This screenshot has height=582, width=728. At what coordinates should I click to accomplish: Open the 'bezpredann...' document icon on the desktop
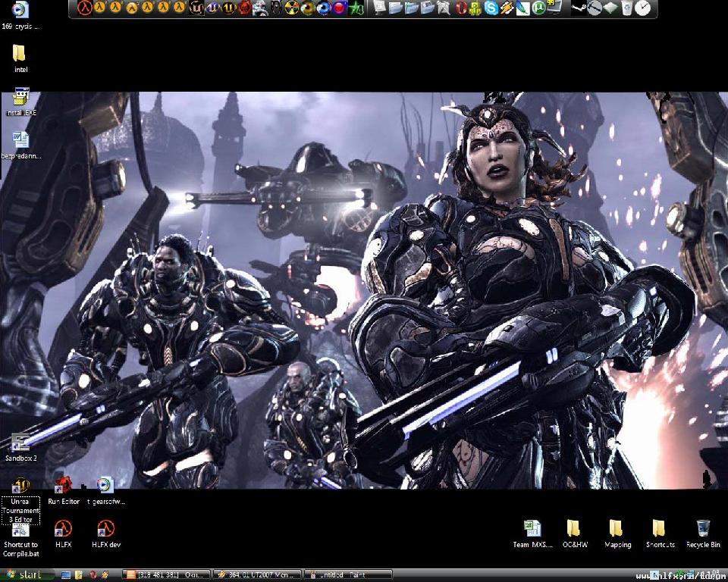[x=20, y=145]
